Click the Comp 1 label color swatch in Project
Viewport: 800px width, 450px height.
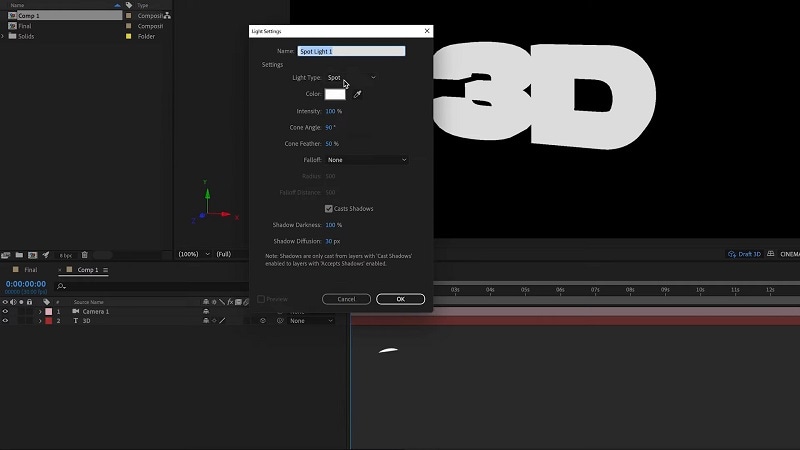tap(129, 16)
